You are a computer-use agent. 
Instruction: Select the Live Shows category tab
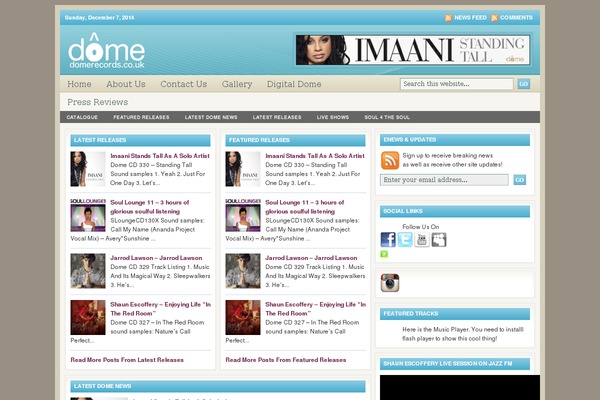pos(333,117)
